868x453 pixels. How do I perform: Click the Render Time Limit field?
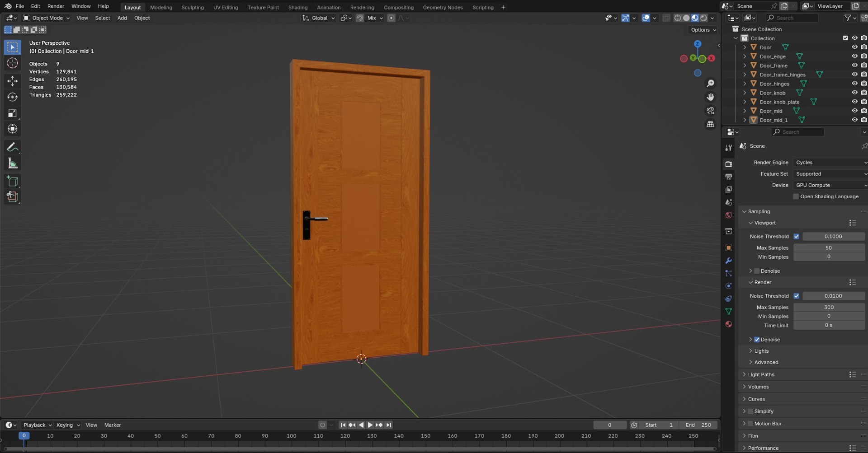click(x=829, y=325)
